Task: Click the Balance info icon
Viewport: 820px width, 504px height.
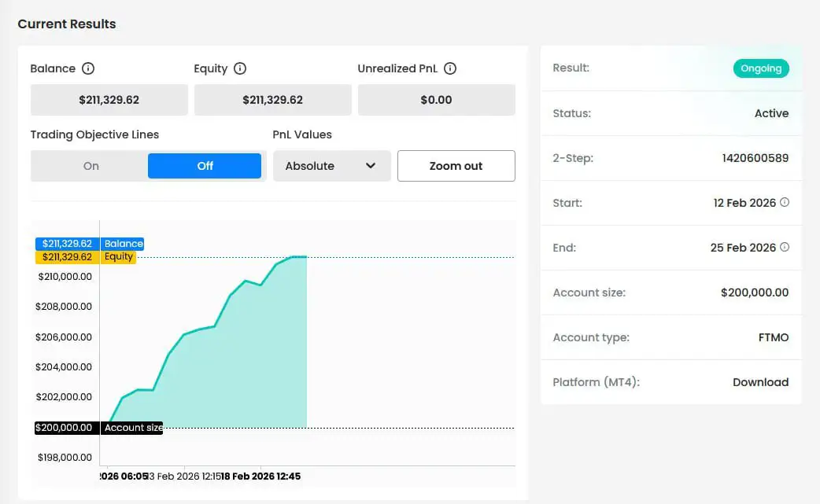Action: (x=88, y=68)
